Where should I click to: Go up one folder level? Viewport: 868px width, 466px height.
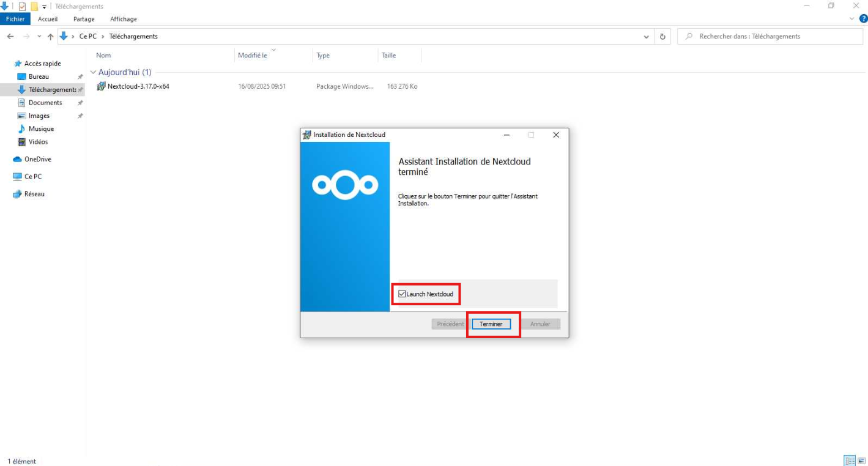click(51, 37)
